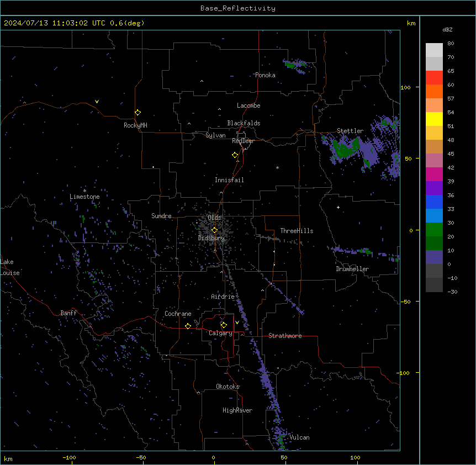Click the yellow diamond marker below Cochrane
This screenshot has width=476, height=465.
tap(188, 326)
